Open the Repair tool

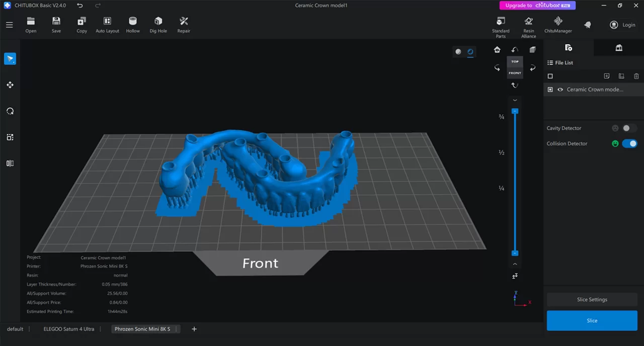click(x=184, y=24)
